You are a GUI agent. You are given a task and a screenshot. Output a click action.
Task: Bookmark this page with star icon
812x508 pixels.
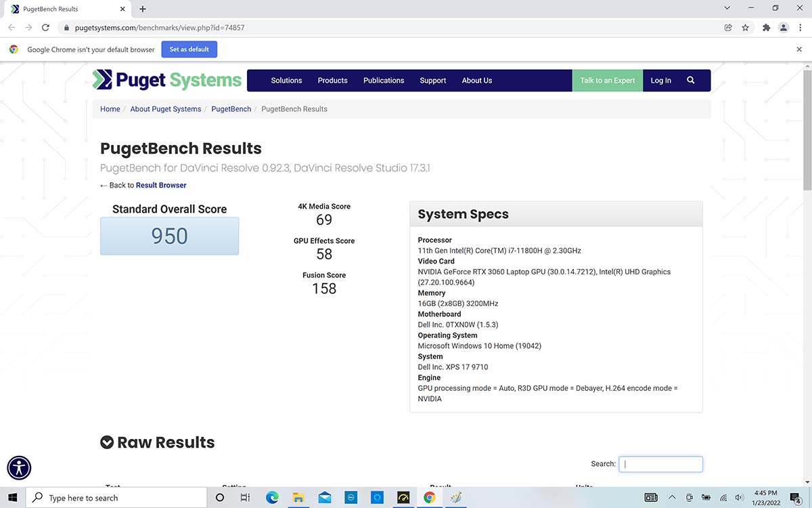[x=745, y=28]
